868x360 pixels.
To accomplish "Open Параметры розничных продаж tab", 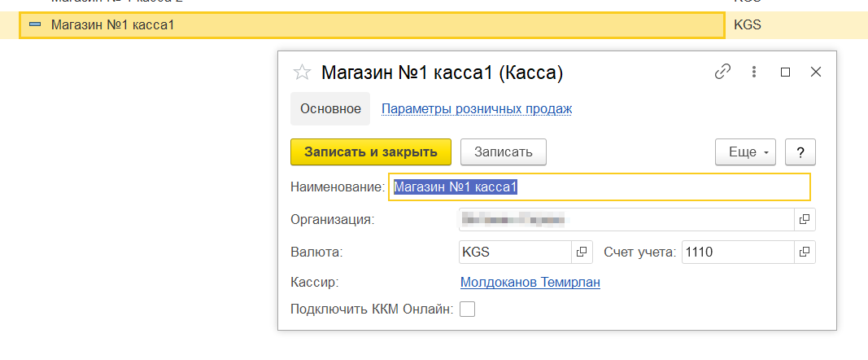I will [x=477, y=108].
